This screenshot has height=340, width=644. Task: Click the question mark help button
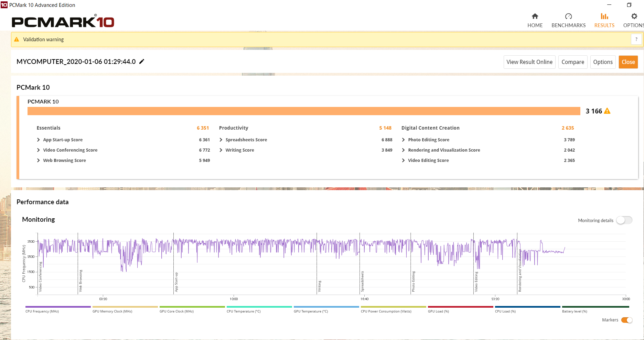[x=636, y=40]
